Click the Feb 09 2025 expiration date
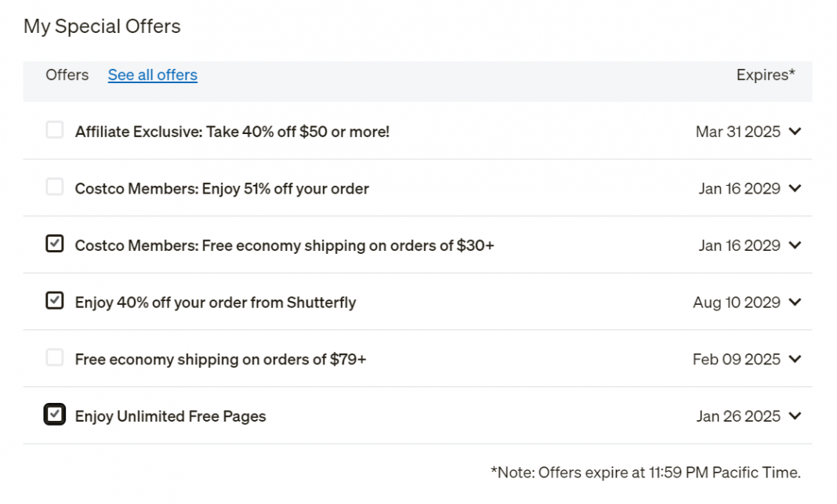837x504 pixels. pyautogui.click(x=737, y=359)
